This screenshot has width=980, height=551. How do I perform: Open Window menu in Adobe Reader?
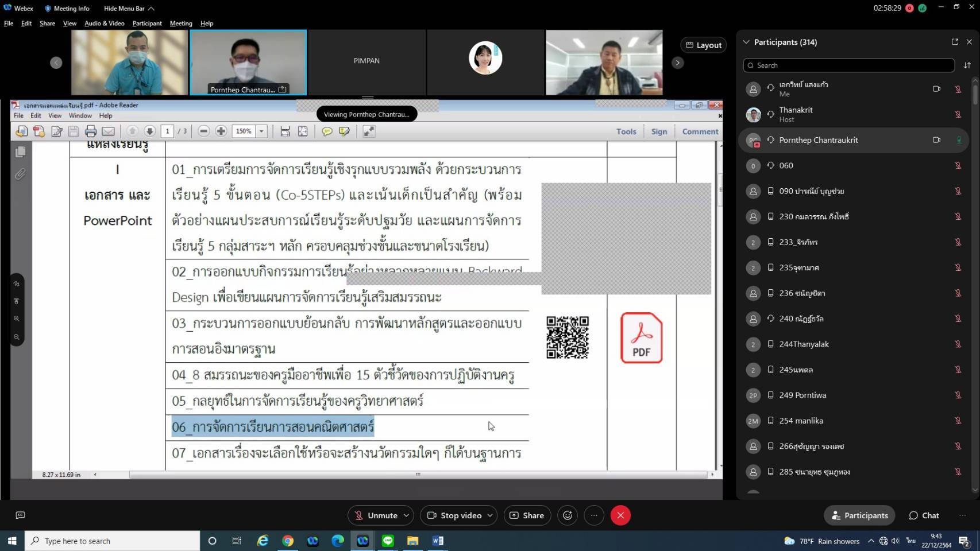[x=80, y=115]
